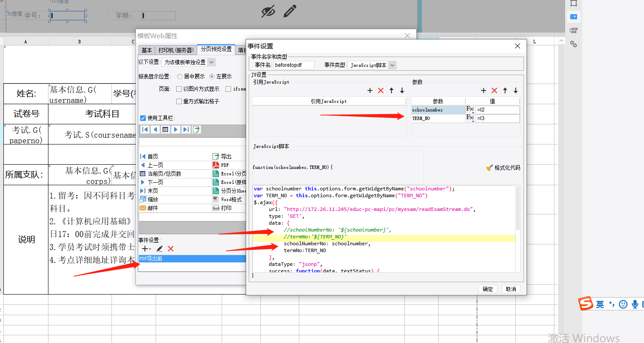Viewport: 644px width, 343px height.
Task: Move parameter up in 参数 section
Action: click(505, 90)
